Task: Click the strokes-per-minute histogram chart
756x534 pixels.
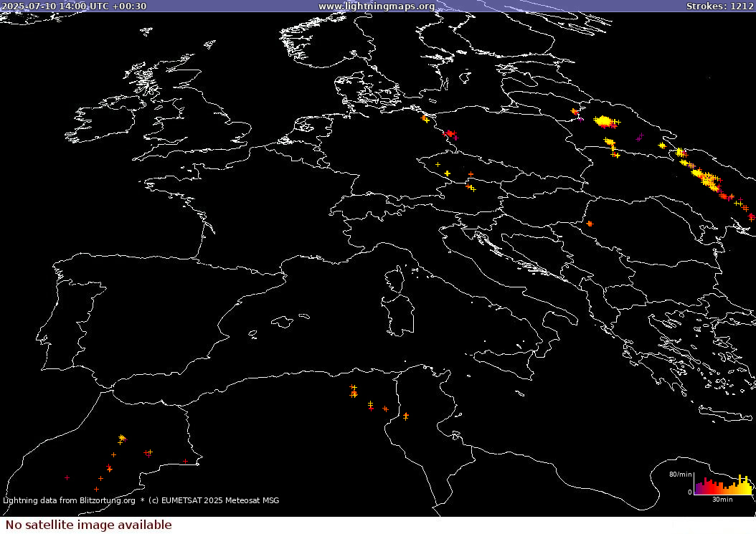Action: click(x=723, y=485)
